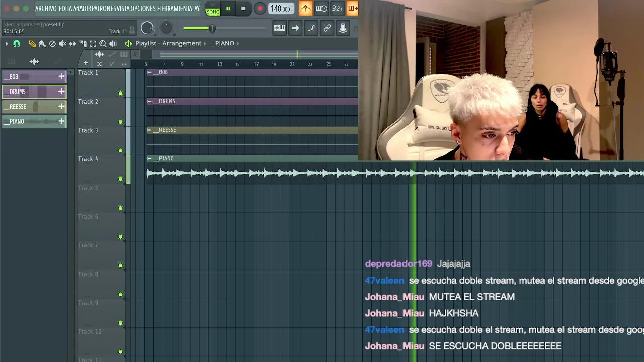Expand arrow after _PIANO breadcrumb
Viewport: 644px width, 362px height.
click(x=238, y=43)
